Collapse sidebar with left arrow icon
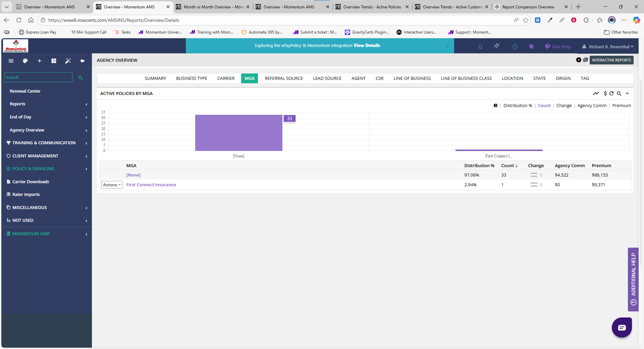644x349 pixels. (x=82, y=61)
